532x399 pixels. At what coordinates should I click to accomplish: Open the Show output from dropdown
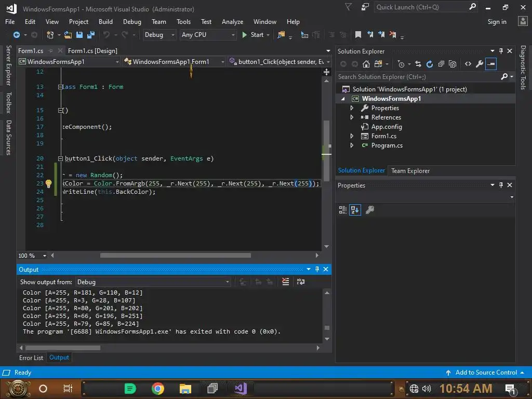pos(153,282)
